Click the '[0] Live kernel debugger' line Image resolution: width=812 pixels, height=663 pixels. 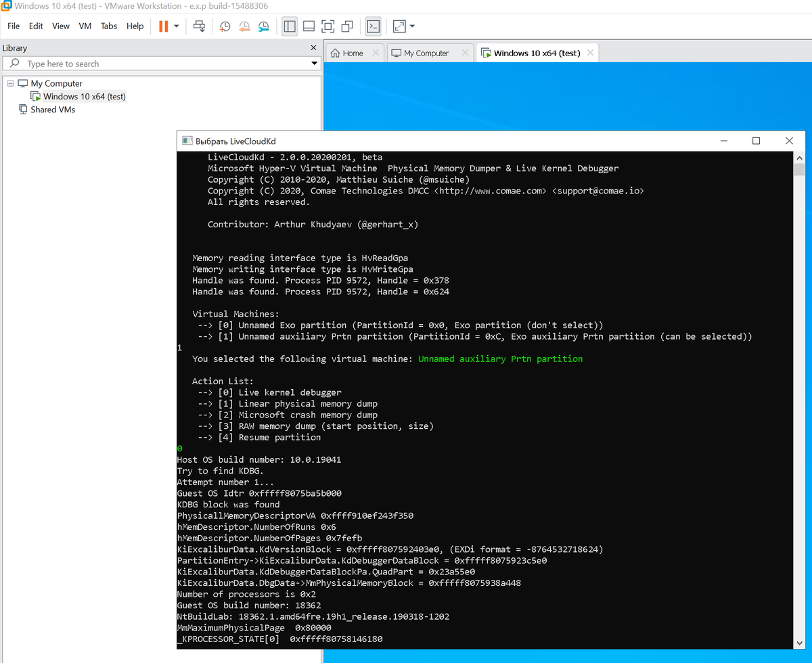[x=269, y=392]
